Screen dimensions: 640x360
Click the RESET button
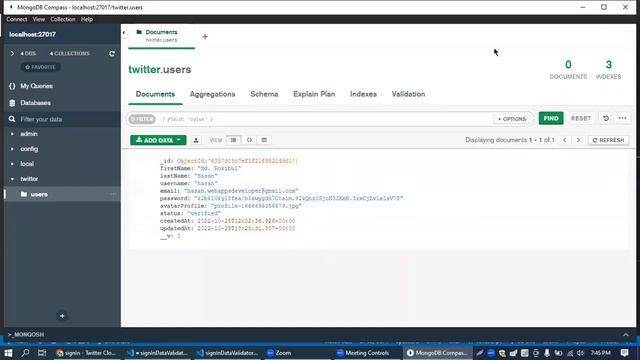581,118
